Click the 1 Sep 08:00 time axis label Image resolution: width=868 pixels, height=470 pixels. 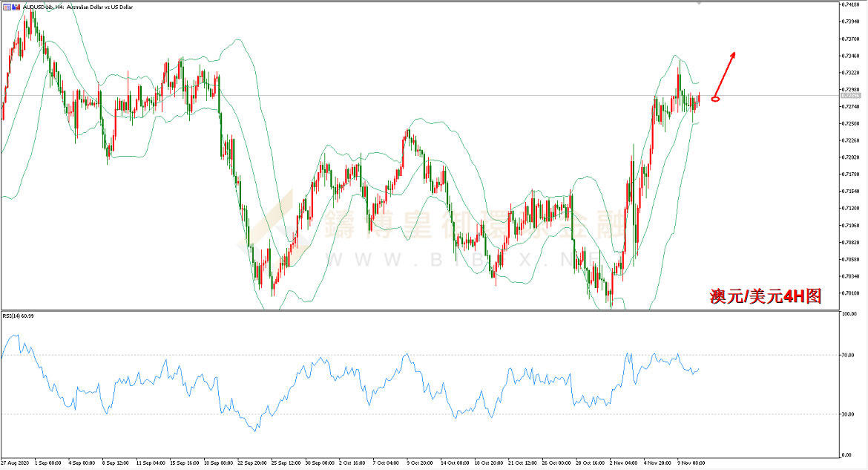point(48,463)
